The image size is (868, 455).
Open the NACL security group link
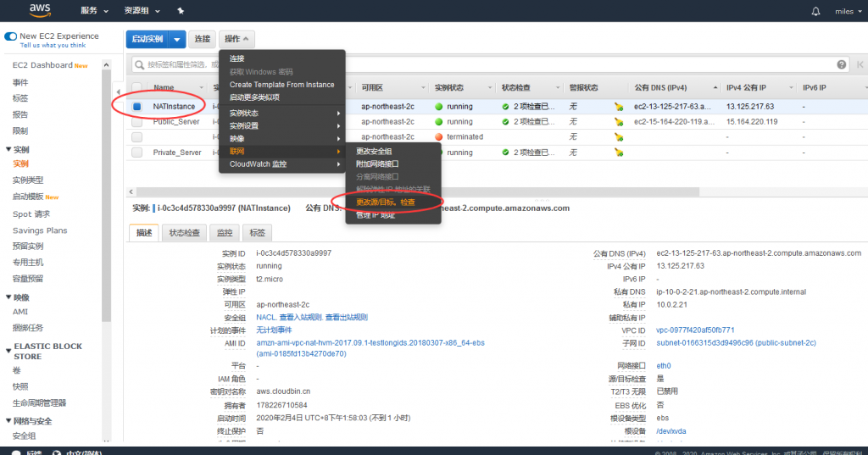pos(266,317)
